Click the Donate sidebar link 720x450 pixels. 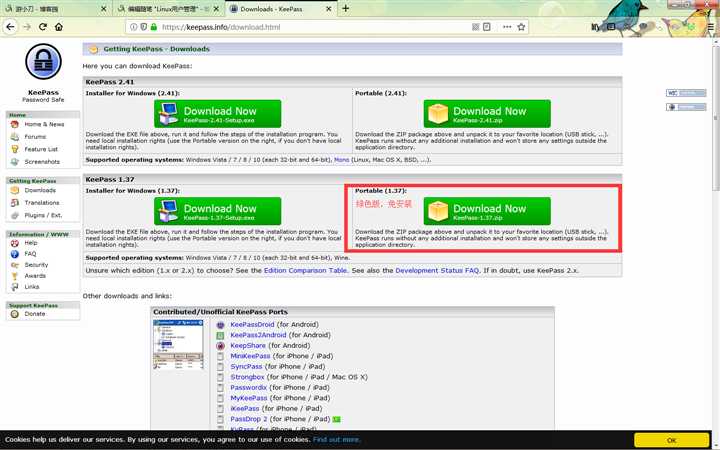35,314
